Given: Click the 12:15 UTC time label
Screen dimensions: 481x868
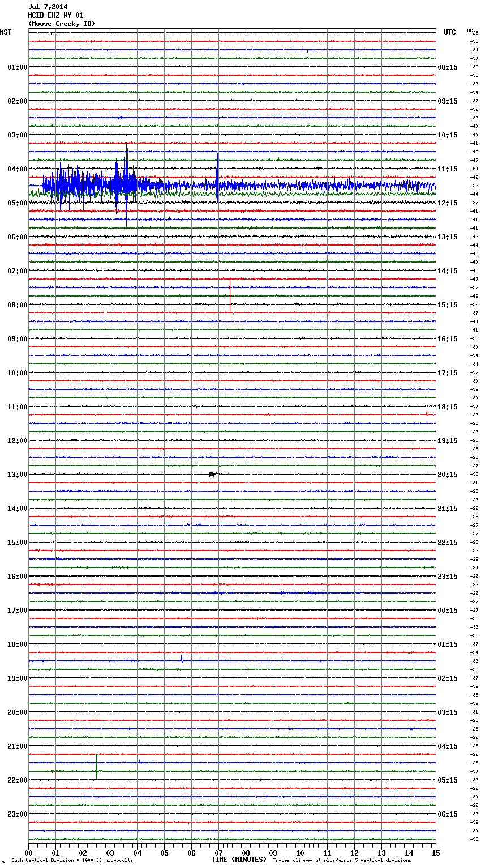Looking at the screenshot, I should (448, 203).
